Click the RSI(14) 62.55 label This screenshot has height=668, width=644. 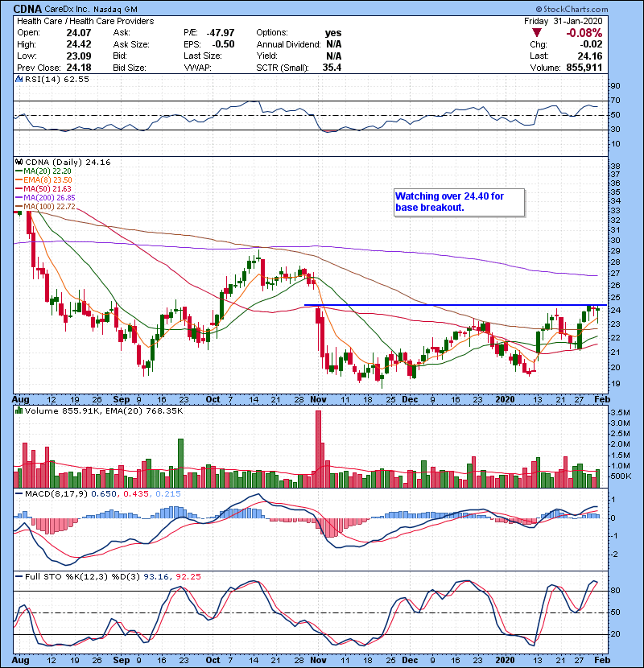coord(57,79)
